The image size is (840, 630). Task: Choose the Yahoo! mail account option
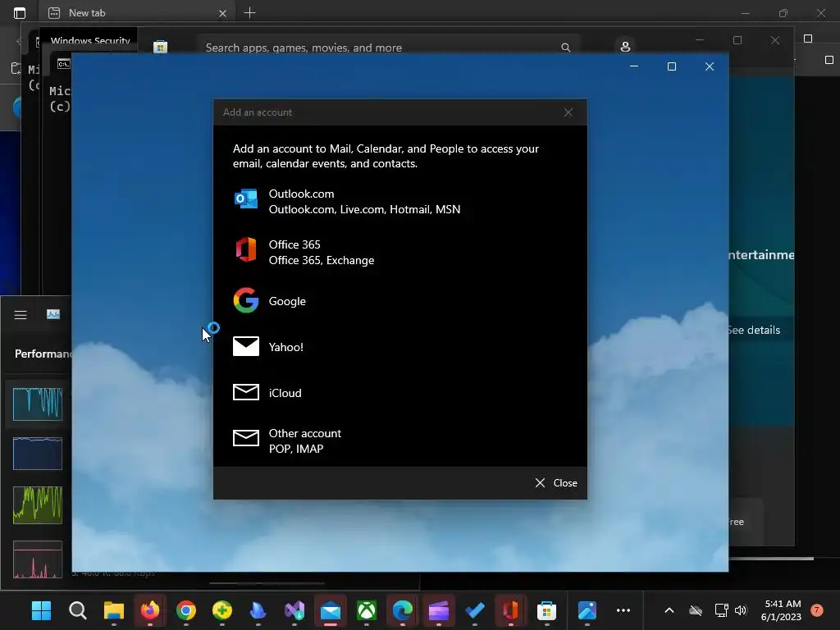(400, 347)
